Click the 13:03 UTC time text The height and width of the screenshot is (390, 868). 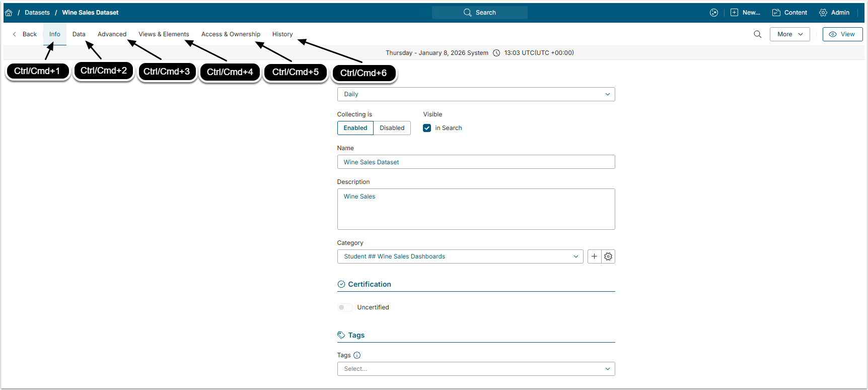(539, 53)
